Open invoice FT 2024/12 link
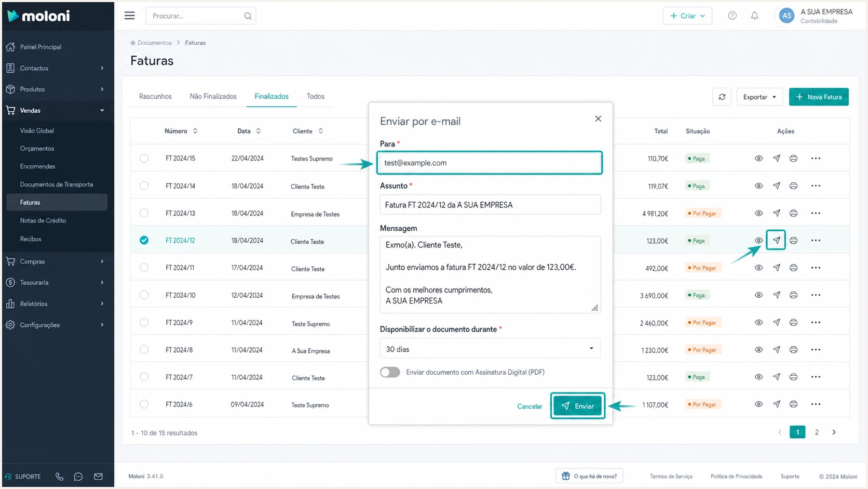 tap(180, 241)
